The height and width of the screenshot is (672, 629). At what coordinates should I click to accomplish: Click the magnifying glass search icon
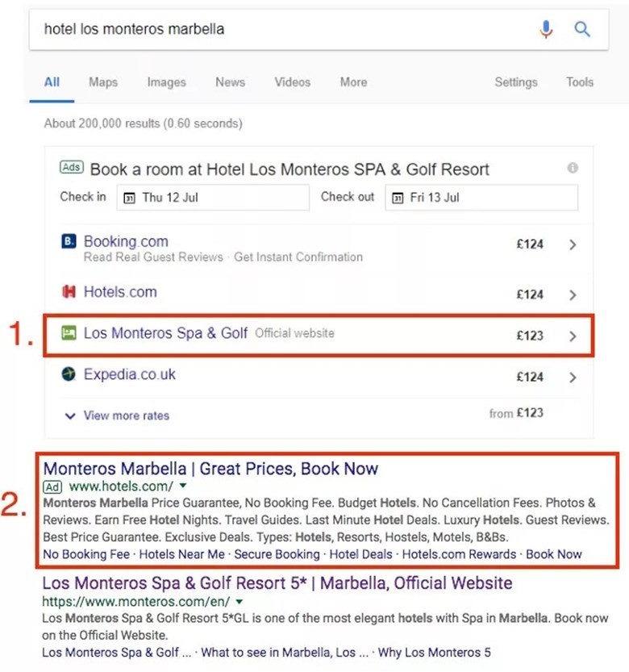pos(582,30)
